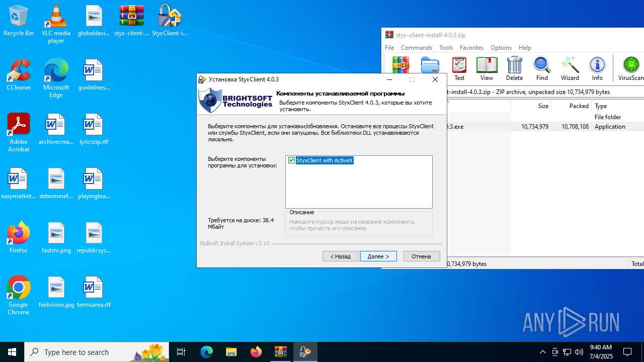Open VLC media player shortcut
644x362 pixels.
coord(56,24)
